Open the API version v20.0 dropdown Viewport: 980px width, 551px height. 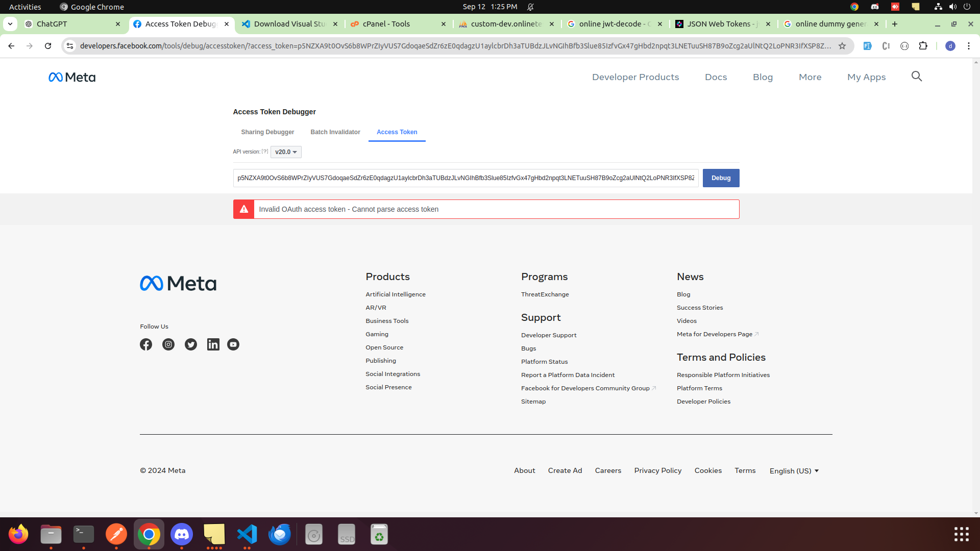click(x=286, y=152)
